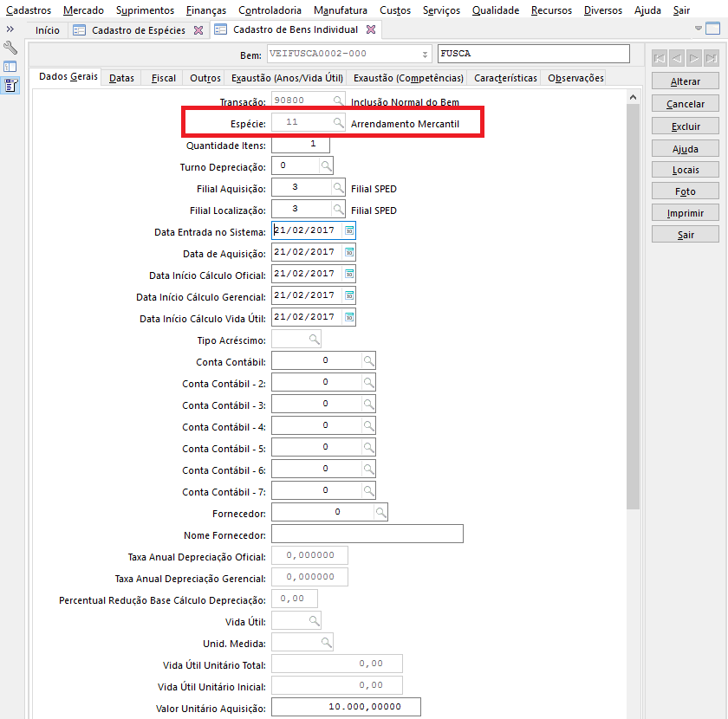Search Conta Contábil - 5 account
The image size is (728, 719).
click(368, 448)
